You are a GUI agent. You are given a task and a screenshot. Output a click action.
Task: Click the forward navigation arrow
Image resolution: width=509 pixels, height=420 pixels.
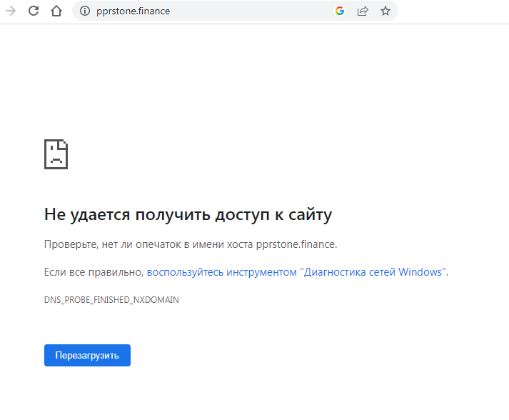click(11, 11)
